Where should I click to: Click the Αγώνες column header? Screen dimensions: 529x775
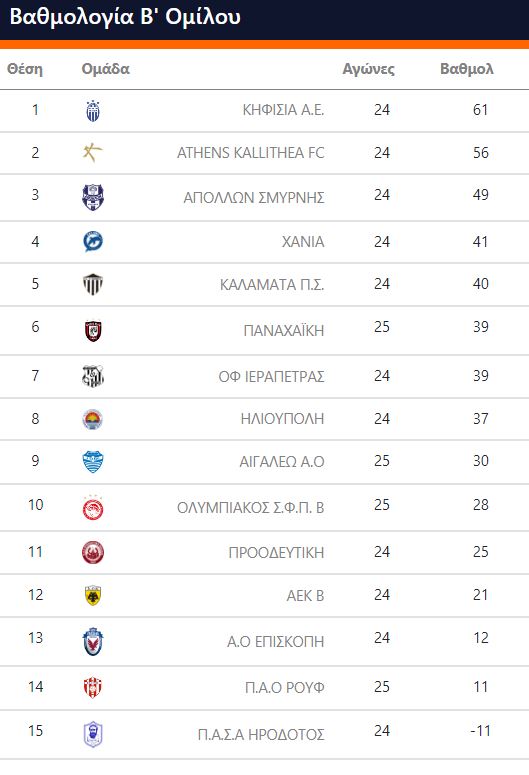tap(369, 69)
